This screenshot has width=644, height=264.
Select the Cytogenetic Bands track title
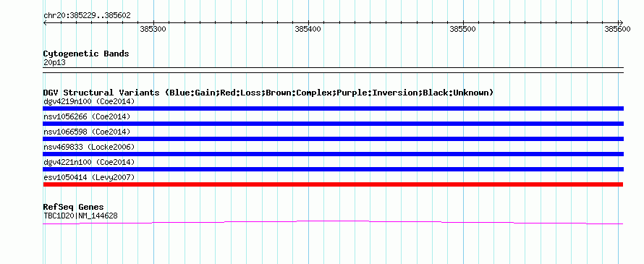(86, 54)
